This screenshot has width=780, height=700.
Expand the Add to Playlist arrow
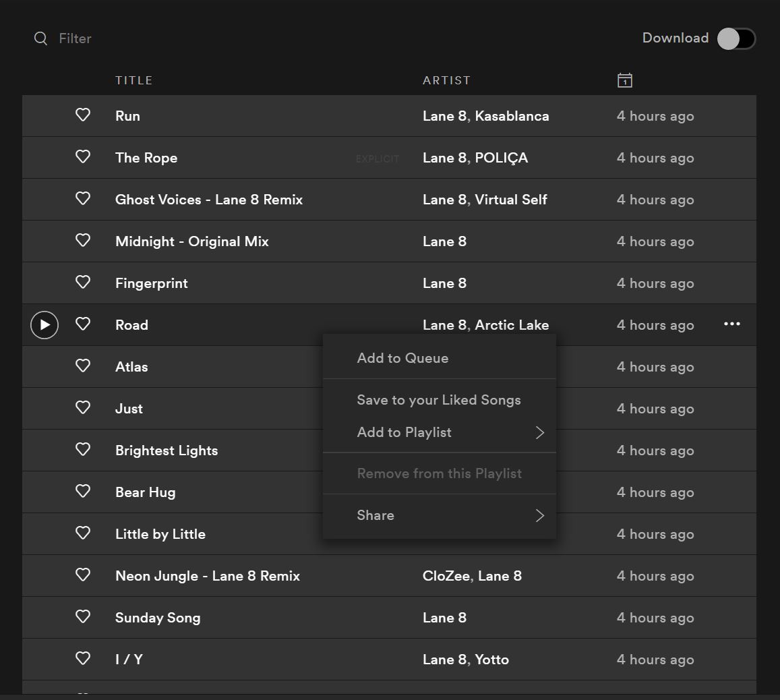click(540, 432)
